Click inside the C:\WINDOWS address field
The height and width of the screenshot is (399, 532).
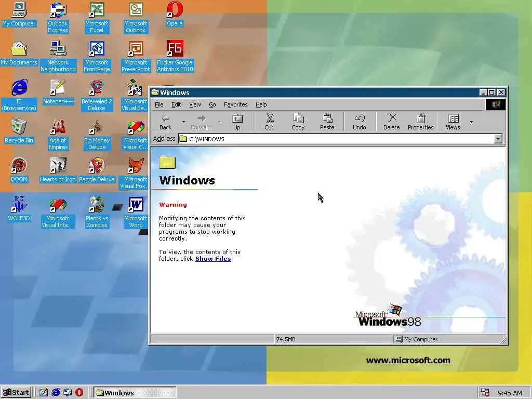pos(336,139)
